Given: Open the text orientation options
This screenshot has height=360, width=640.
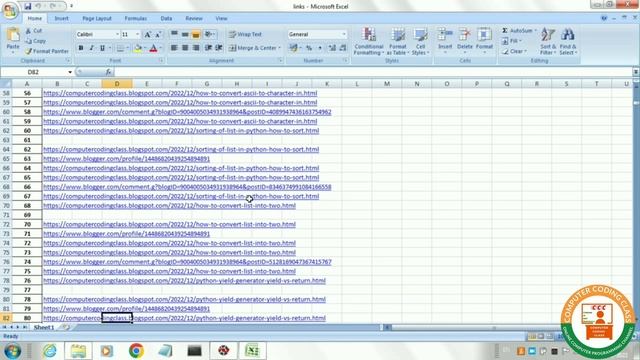Looking at the screenshot, I should (x=210, y=34).
